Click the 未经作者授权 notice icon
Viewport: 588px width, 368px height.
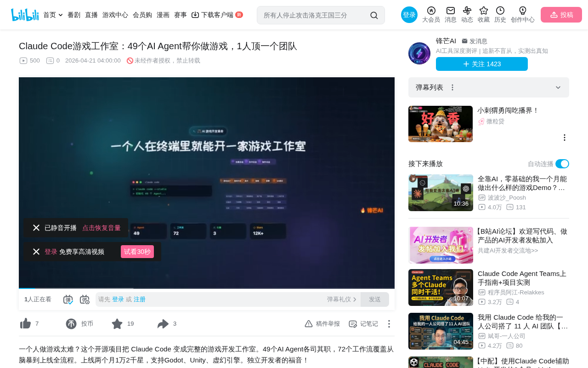click(x=130, y=61)
